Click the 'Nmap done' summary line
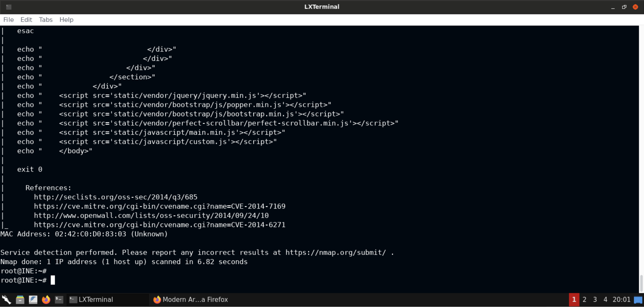Screen dimensions: 644x307 coord(124,262)
